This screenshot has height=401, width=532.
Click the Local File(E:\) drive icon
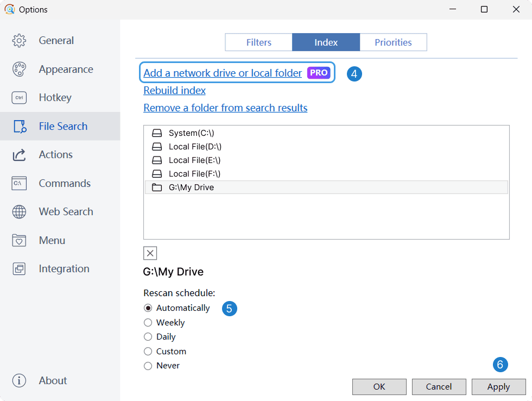157,160
